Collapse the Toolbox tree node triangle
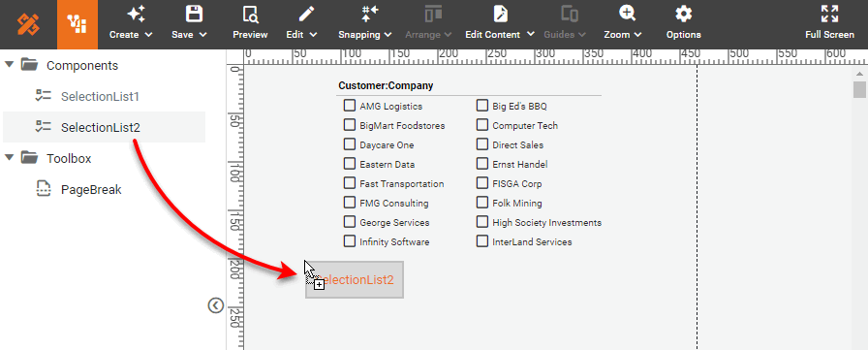Viewport: 868px width, 350px height. click(x=9, y=158)
